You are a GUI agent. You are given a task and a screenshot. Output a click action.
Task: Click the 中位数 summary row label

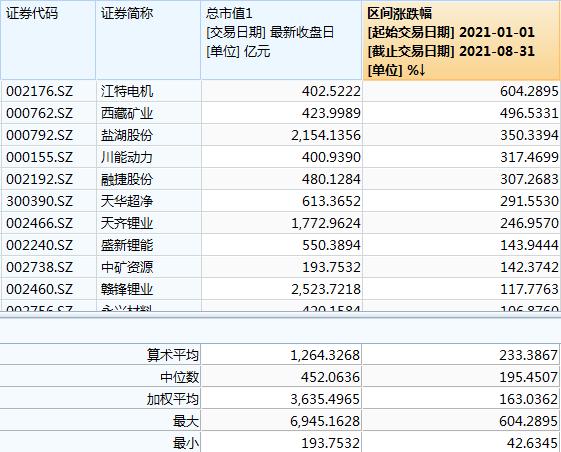[179, 377]
